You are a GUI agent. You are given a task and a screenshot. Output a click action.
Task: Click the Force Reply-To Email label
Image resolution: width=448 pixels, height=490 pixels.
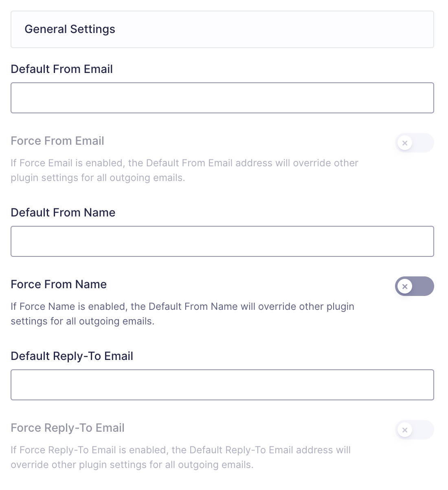tap(68, 428)
